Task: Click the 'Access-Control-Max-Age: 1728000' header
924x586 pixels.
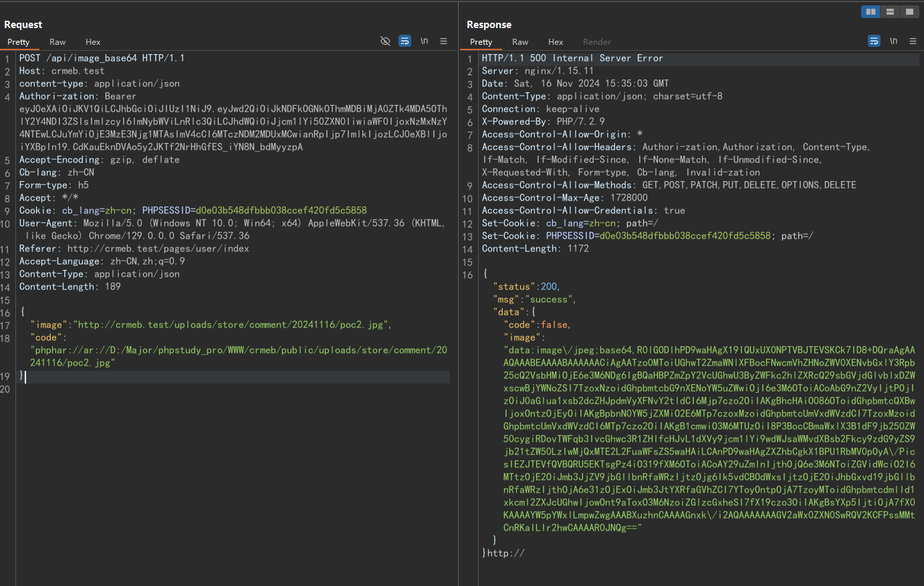Action: pos(564,198)
